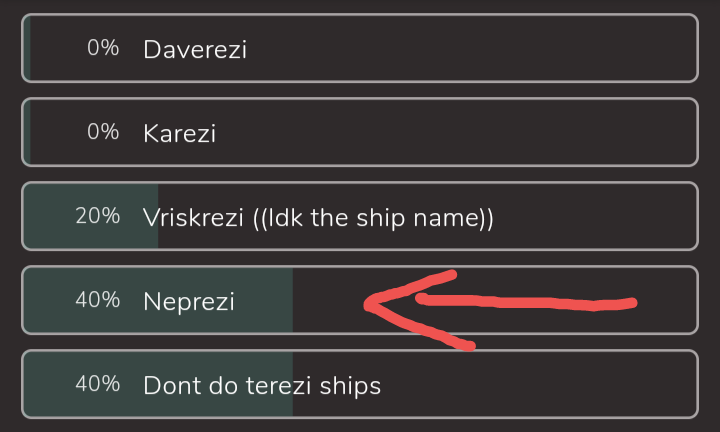Click the red hand-drawn arrow
The image size is (720, 432).
[500, 310]
